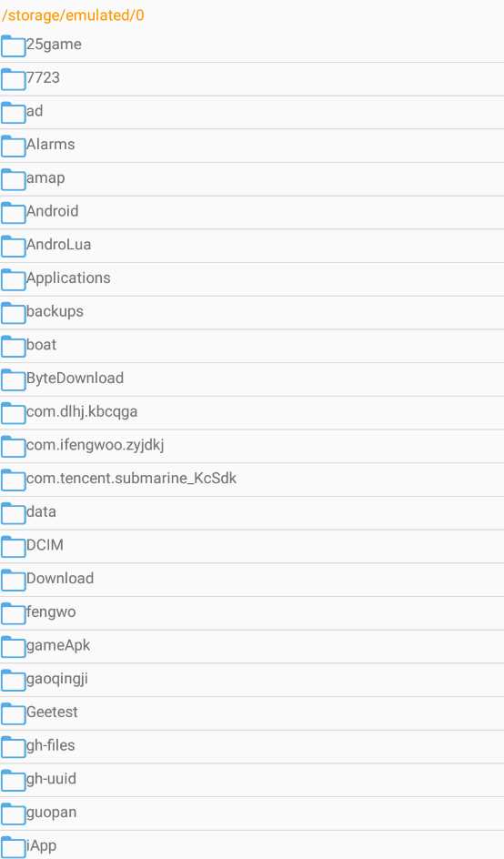The image size is (504, 859).
Task: Choose the guopan folder entry
Action: click(252, 814)
